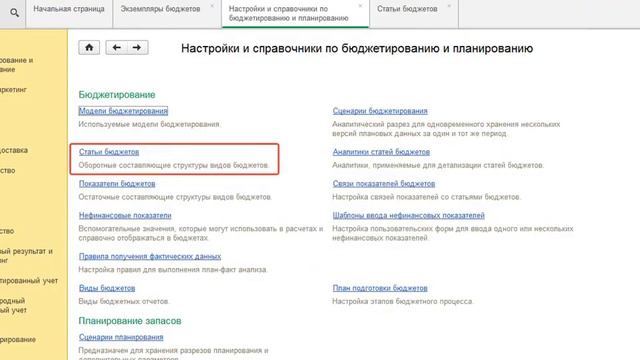This screenshot has width=640, height=360.
Task: Open Статьи бюджетов link
Action: (109, 152)
